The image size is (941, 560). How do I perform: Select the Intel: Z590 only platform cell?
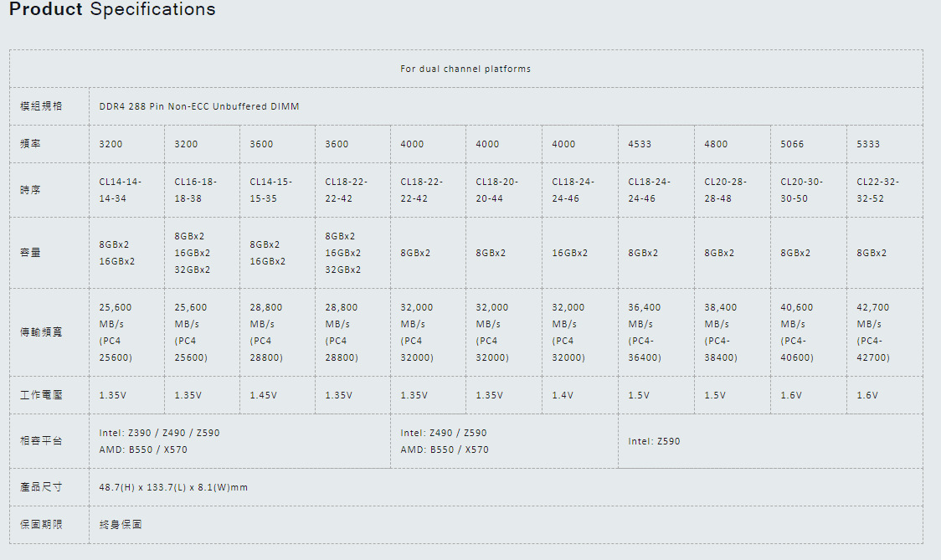click(x=654, y=441)
